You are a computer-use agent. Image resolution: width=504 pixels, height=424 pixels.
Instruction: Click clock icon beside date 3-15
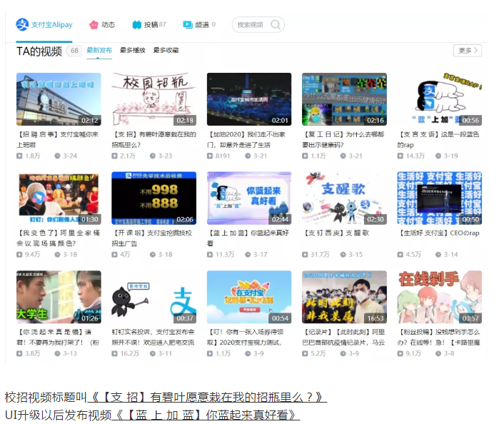(x=343, y=255)
